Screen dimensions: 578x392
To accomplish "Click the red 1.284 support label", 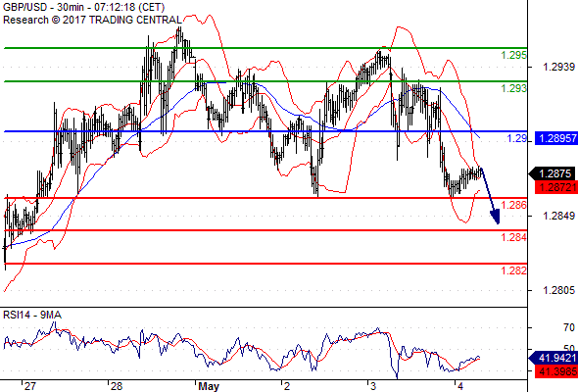I will (514, 237).
